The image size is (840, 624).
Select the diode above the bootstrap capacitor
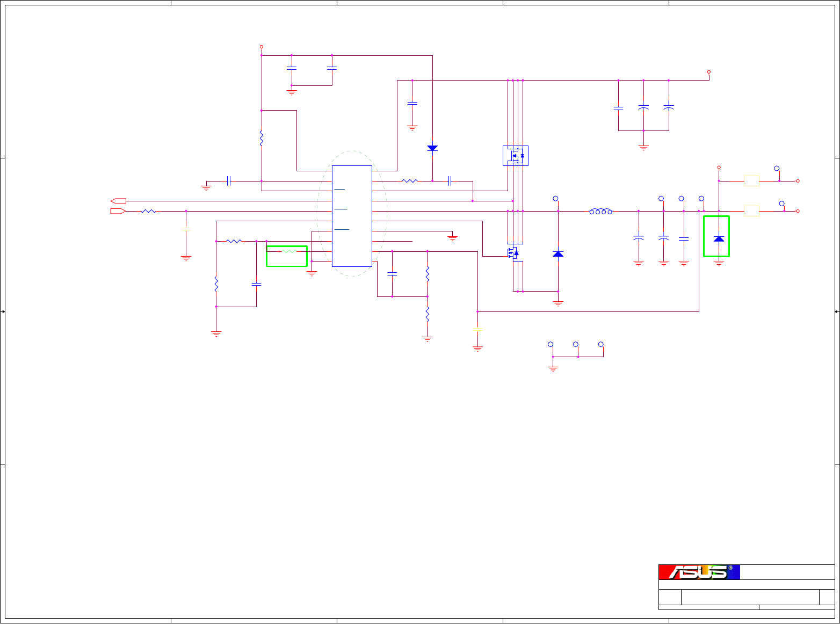point(432,148)
